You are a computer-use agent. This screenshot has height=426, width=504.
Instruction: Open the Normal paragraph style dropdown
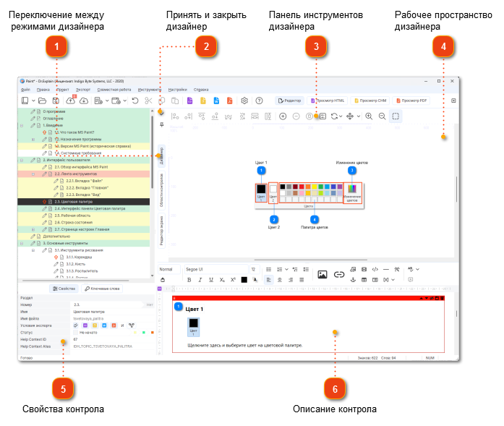click(168, 269)
